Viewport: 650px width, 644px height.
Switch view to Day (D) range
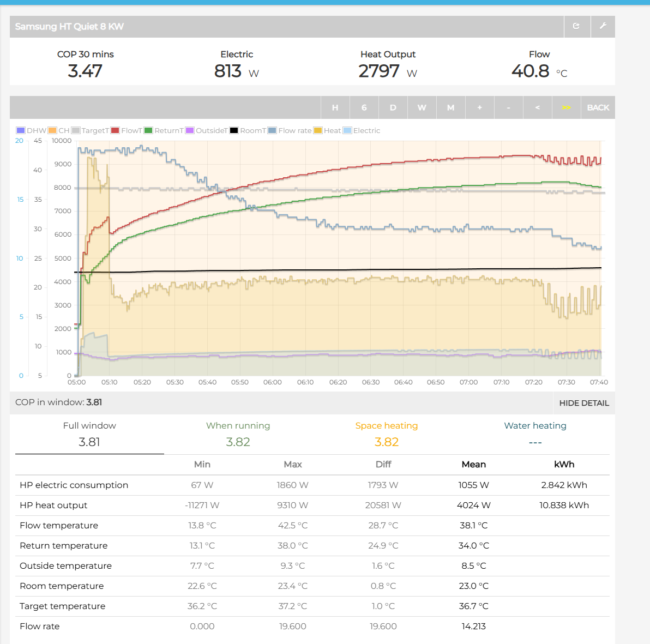coord(393,107)
